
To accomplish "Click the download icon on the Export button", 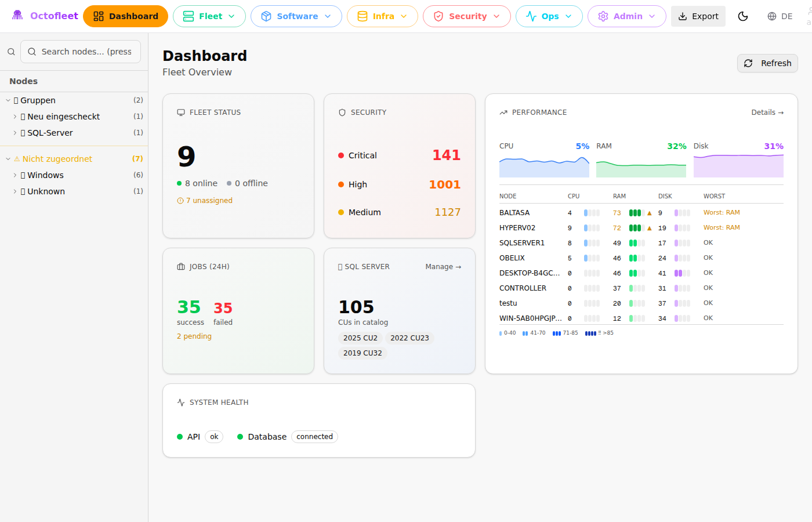I will click(x=681, y=16).
